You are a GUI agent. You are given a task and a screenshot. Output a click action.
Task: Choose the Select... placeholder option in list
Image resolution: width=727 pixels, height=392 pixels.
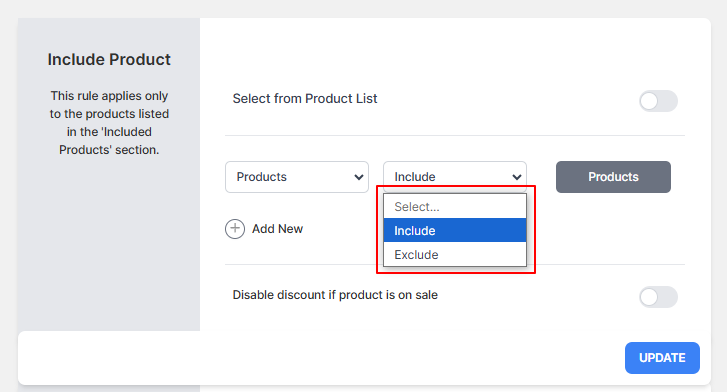coord(455,206)
